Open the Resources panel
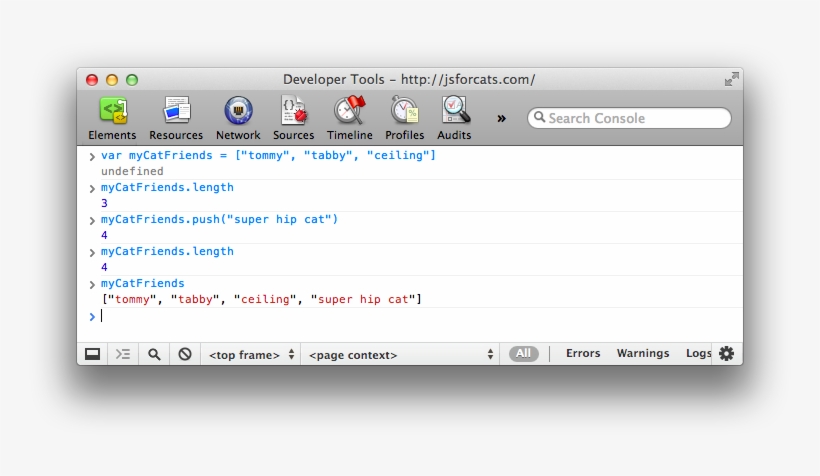820x476 pixels. pos(176,119)
